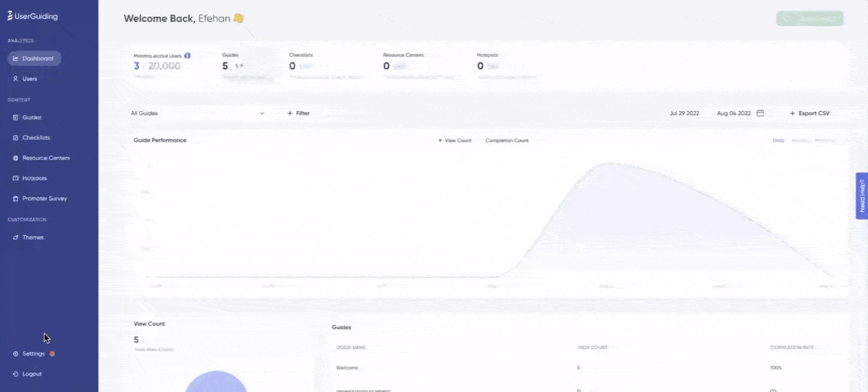The height and width of the screenshot is (392, 868).
Task: Click the Welcome Back, Efehan heading
Action: [183, 19]
